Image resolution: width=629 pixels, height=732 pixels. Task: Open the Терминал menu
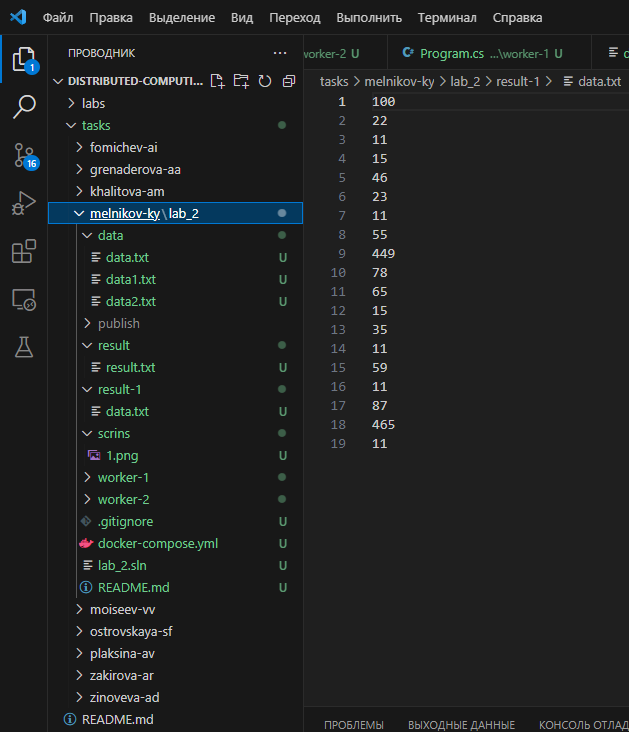(447, 18)
